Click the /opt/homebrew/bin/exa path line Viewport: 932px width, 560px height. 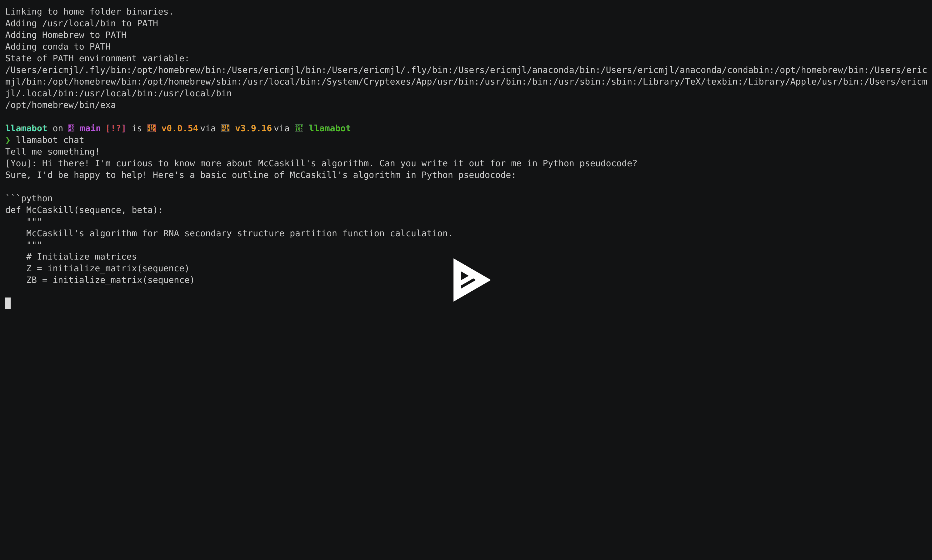60,105
